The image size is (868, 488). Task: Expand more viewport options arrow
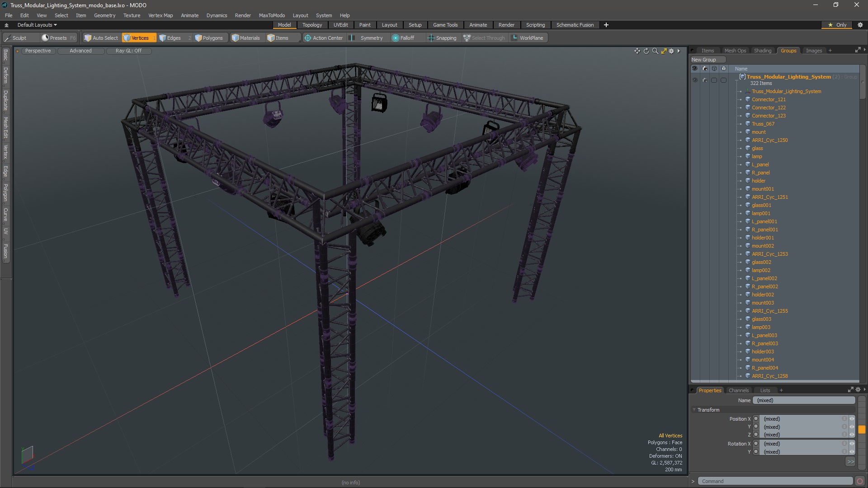point(679,51)
